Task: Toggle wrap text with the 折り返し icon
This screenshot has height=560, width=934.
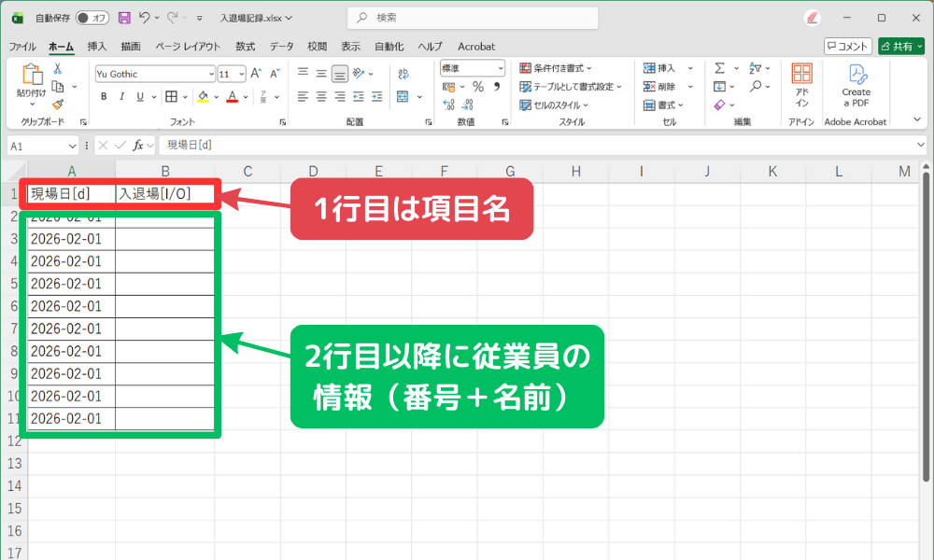Action: click(402, 74)
